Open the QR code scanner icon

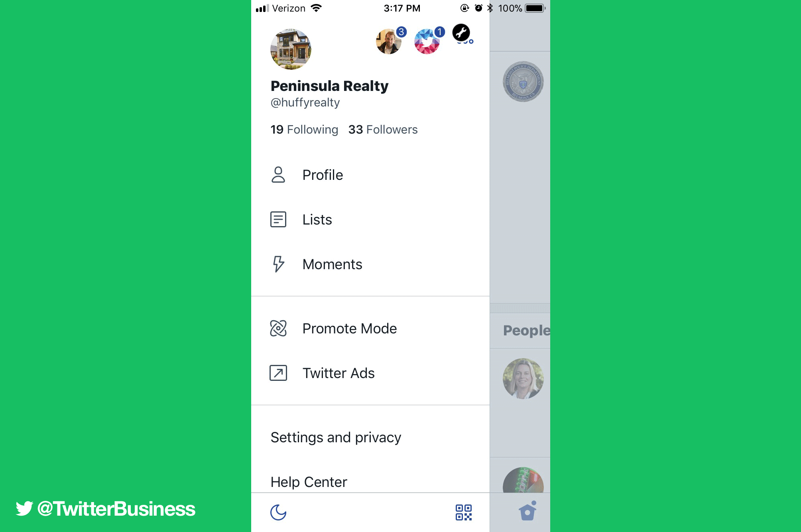click(464, 512)
